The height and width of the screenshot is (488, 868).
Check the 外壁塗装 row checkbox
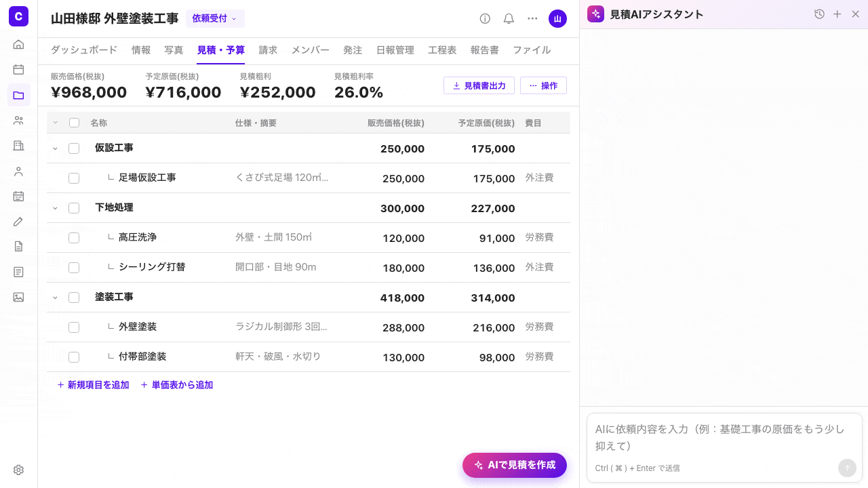click(74, 327)
